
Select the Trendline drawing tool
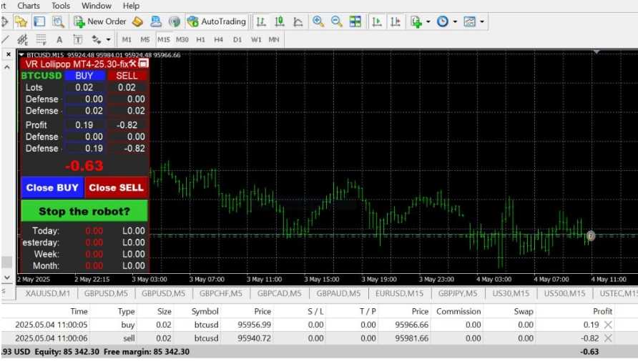click(x=5, y=39)
